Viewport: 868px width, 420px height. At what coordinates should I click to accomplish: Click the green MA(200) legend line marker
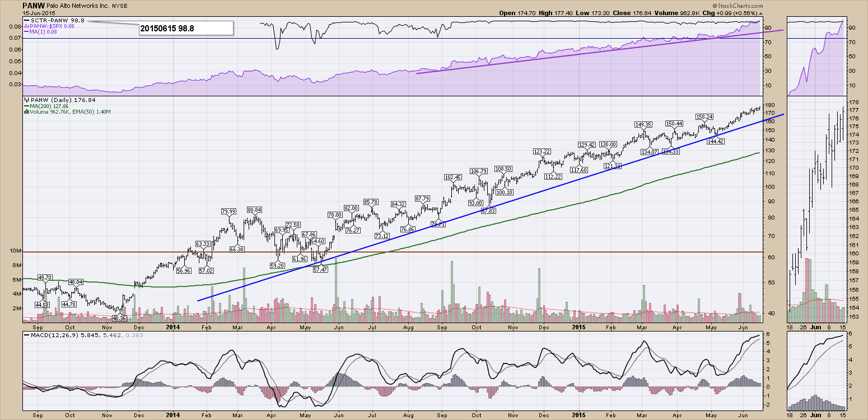tap(25, 106)
